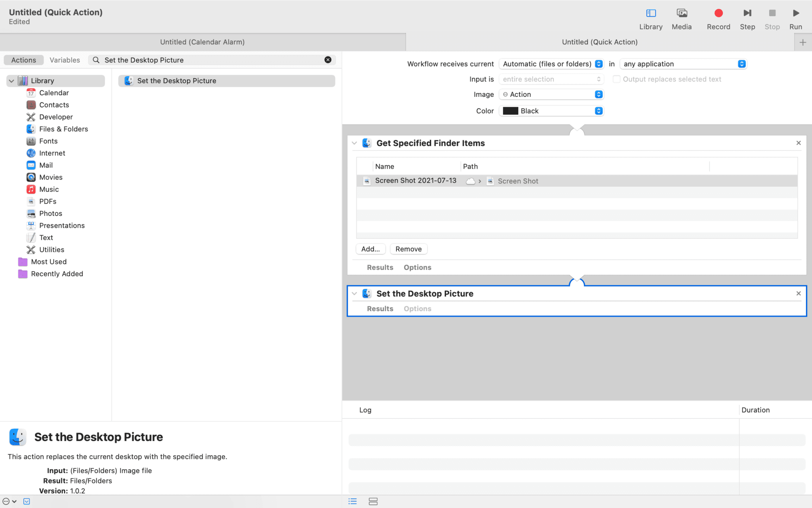Open the Black color picker dropdown
The width and height of the screenshot is (812, 508).
(551, 111)
